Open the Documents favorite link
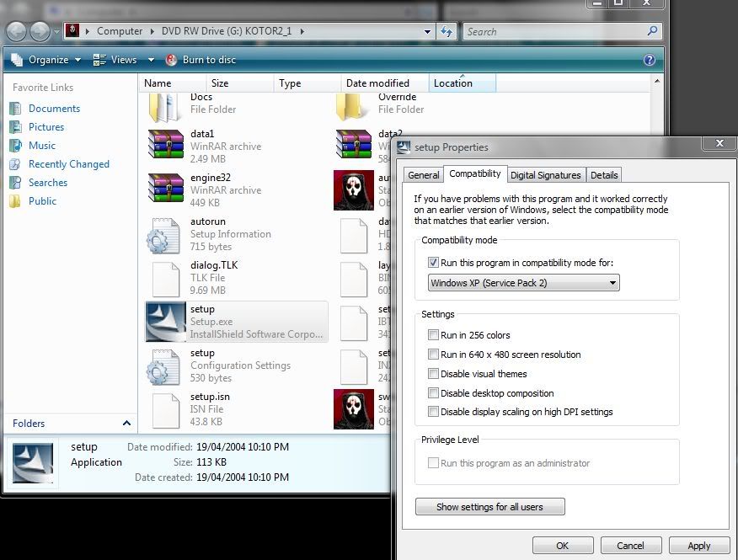The height and width of the screenshot is (560, 738). 54,109
